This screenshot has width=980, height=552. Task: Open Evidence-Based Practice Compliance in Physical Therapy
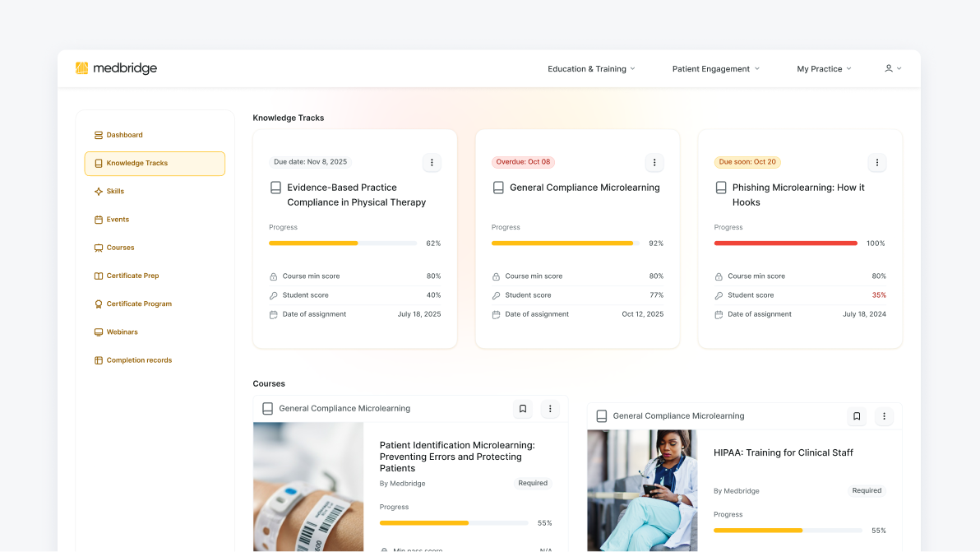pos(356,195)
